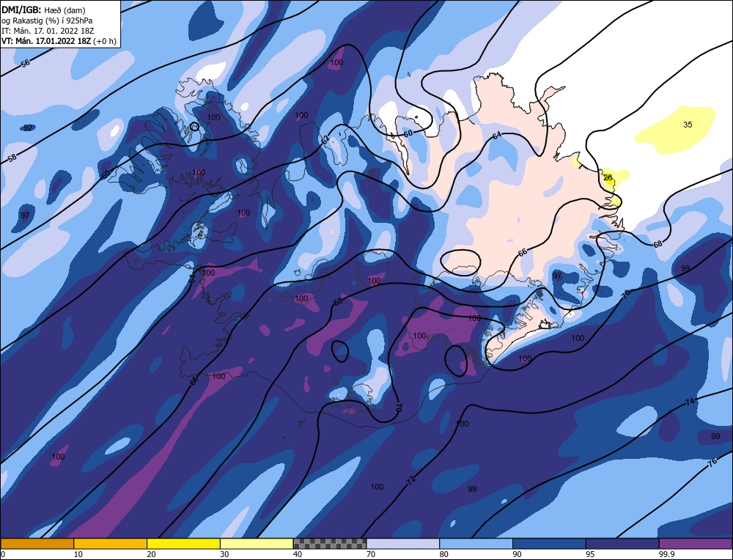The image size is (733, 560).
Task: Select the dark navy 95–99.9 legend swatch
Action: coord(622,544)
